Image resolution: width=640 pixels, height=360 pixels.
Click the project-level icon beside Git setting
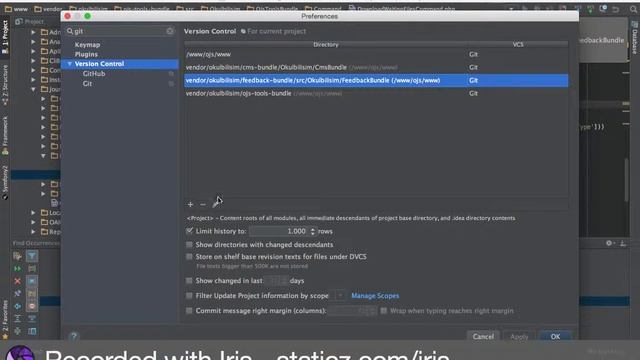click(171, 84)
